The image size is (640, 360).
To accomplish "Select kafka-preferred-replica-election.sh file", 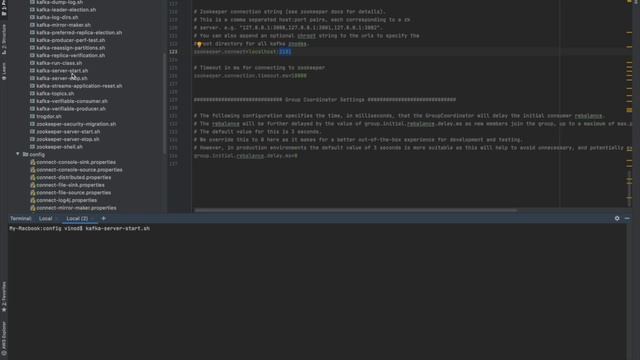I will click(79, 33).
